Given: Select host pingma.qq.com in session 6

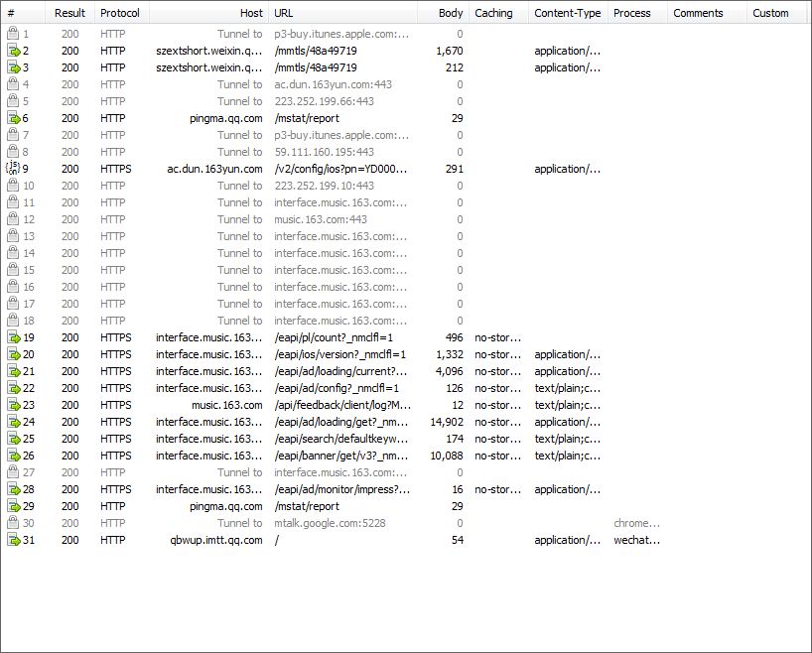Looking at the screenshot, I should tap(225, 118).
